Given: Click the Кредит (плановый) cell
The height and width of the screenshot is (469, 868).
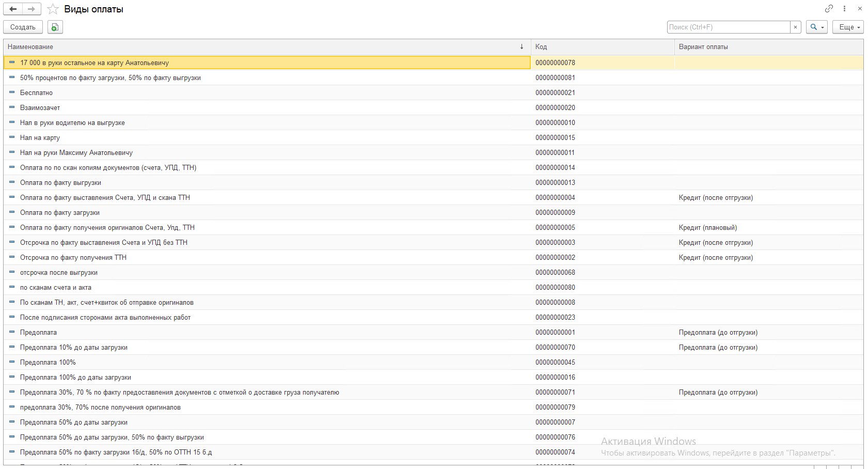Looking at the screenshot, I should 707,228.
